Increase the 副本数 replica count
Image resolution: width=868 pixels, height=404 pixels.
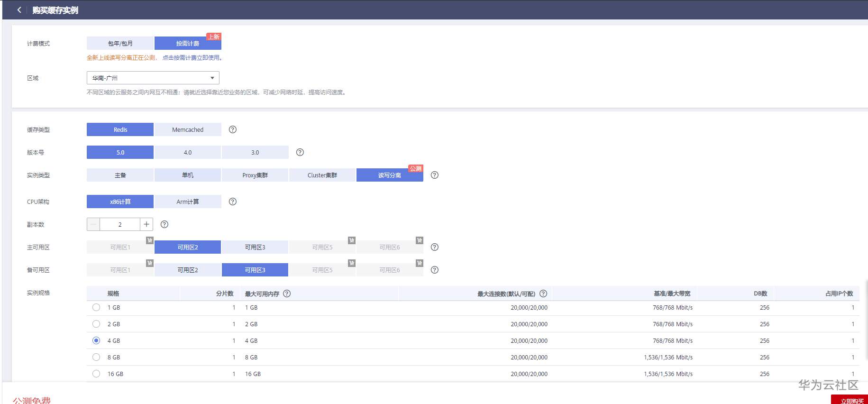click(x=146, y=224)
